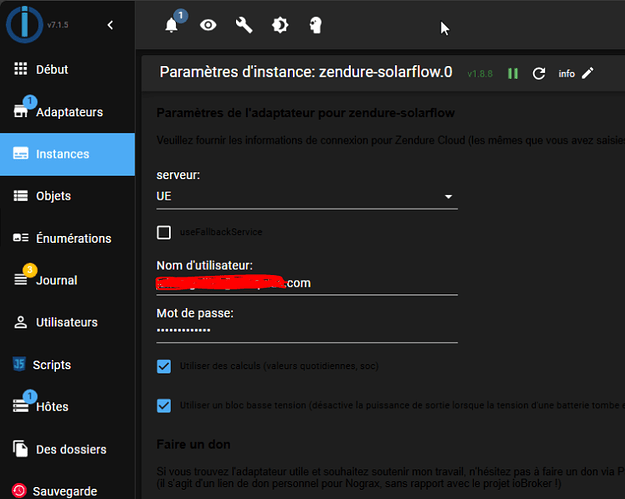
Task: Enable the useFallbackService checkbox
Action: pos(165,232)
